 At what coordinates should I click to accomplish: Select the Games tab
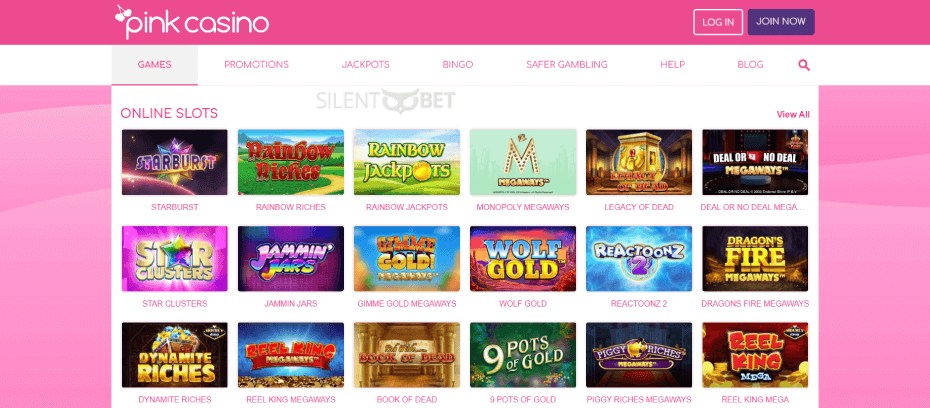click(154, 65)
